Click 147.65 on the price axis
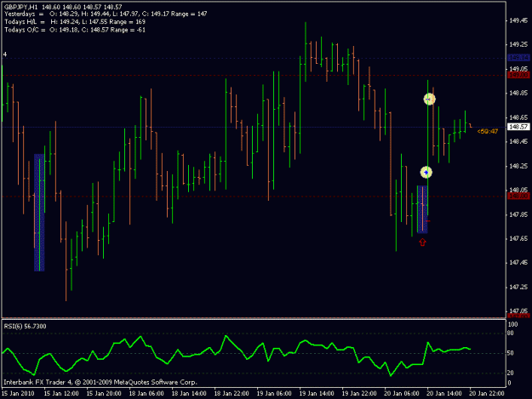Image resolution: width=532 pixels, height=399 pixels. tap(518, 239)
